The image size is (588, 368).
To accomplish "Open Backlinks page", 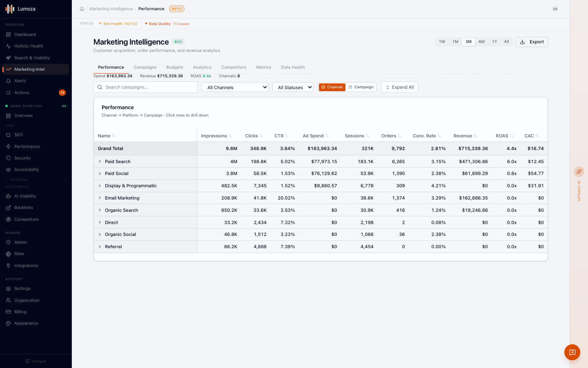I will (x=36, y=208).
